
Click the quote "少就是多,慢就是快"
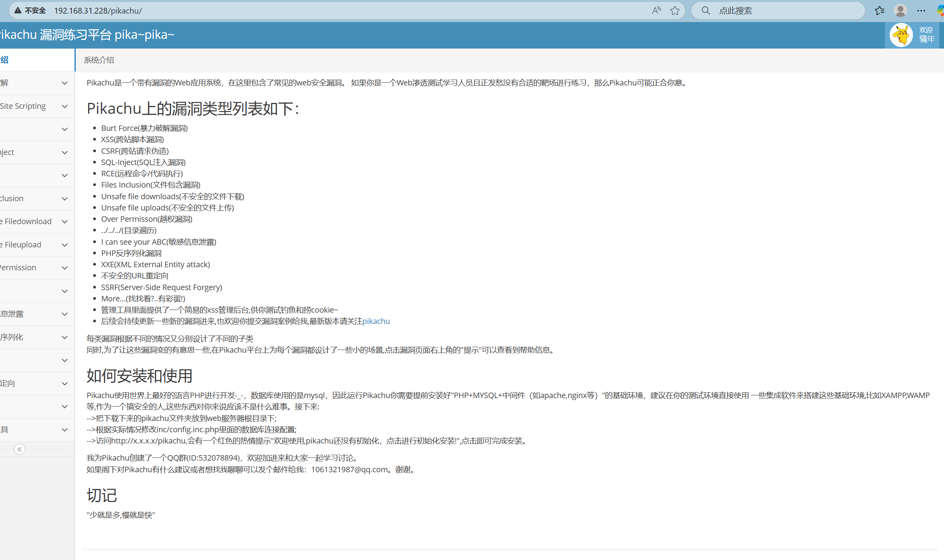[x=121, y=515]
